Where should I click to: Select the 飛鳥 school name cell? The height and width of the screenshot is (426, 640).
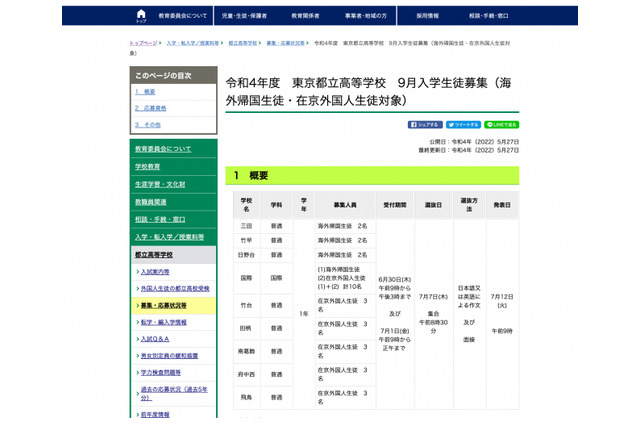(246, 397)
